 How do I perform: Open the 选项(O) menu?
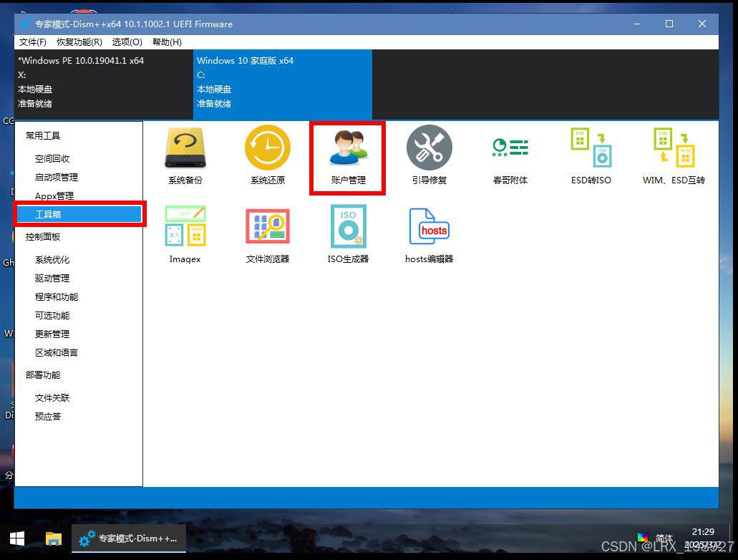click(x=127, y=42)
